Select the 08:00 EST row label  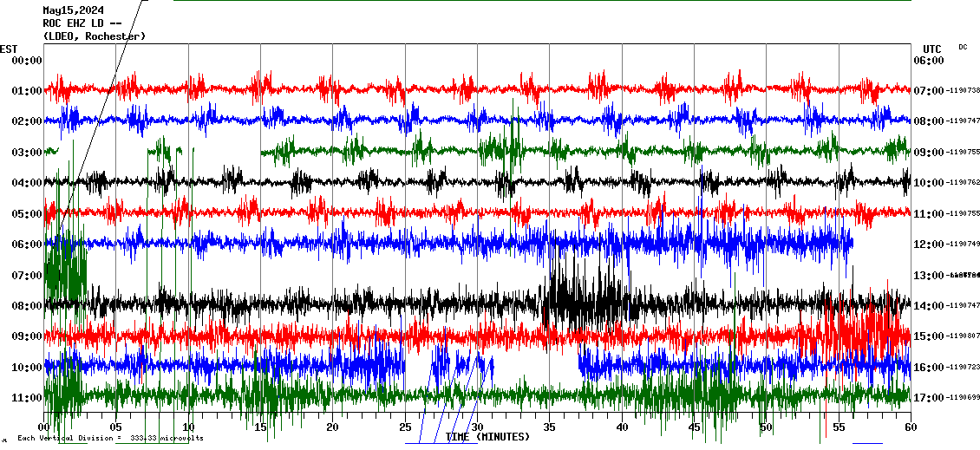pyautogui.click(x=27, y=306)
